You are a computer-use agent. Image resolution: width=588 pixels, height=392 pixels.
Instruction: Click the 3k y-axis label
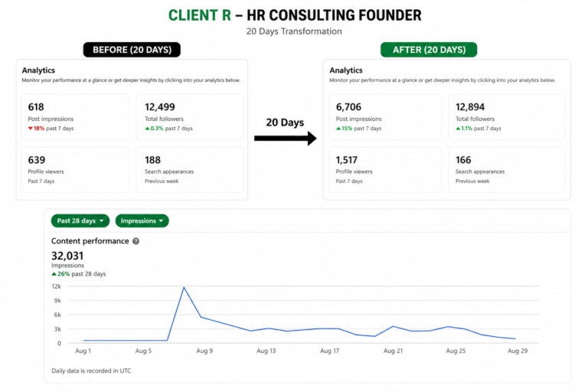click(57, 329)
